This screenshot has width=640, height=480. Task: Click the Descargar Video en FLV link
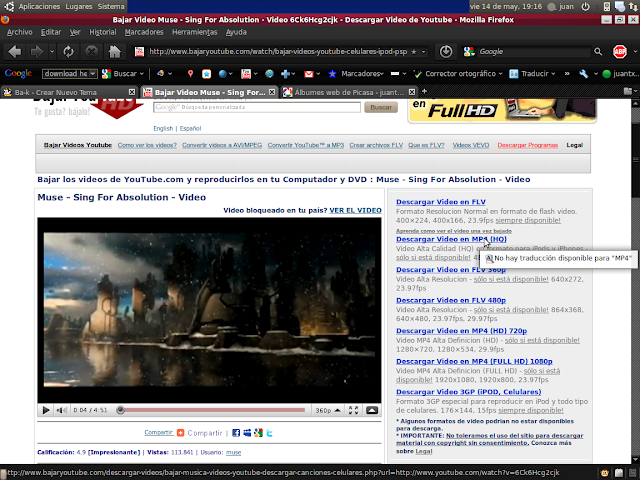click(x=440, y=201)
